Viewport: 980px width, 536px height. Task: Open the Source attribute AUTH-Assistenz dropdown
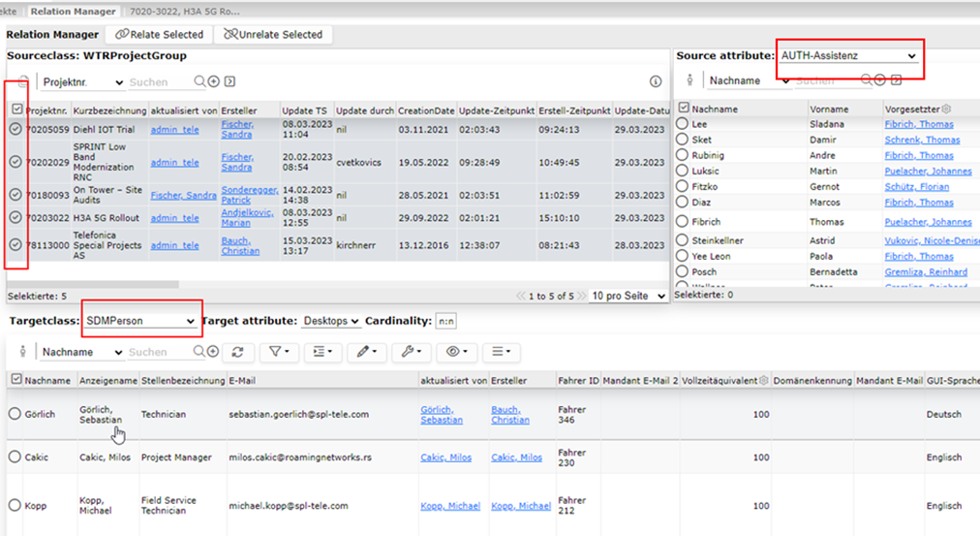pos(848,55)
